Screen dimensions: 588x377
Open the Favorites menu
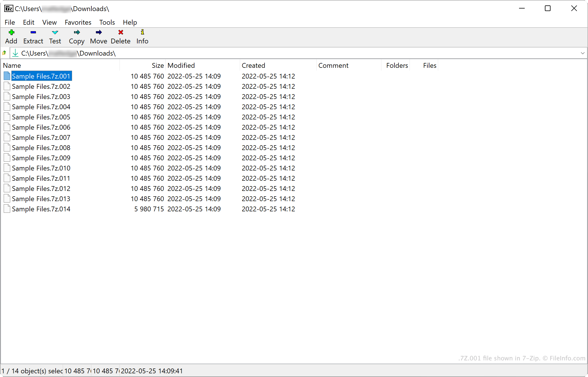pos(77,22)
